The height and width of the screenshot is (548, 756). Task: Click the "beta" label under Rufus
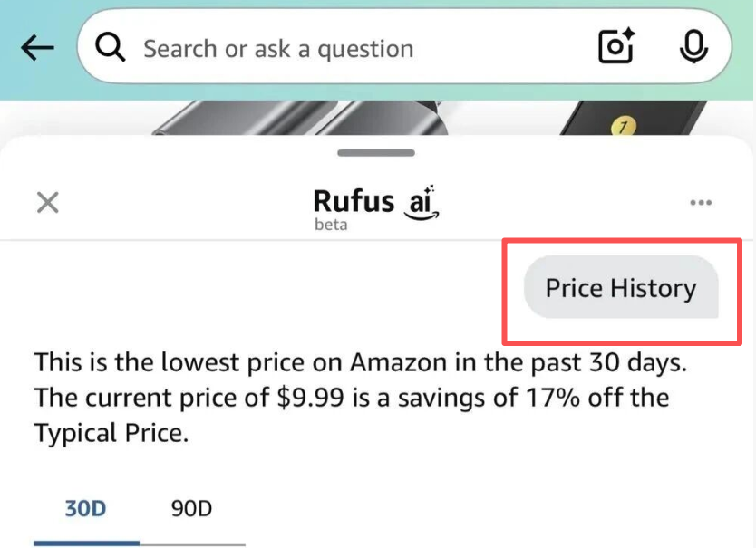click(x=331, y=225)
